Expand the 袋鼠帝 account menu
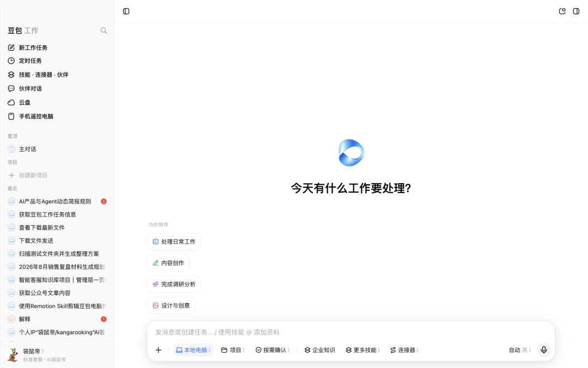Viewport: 588px width, 368px height. pyautogui.click(x=33, y=352)
